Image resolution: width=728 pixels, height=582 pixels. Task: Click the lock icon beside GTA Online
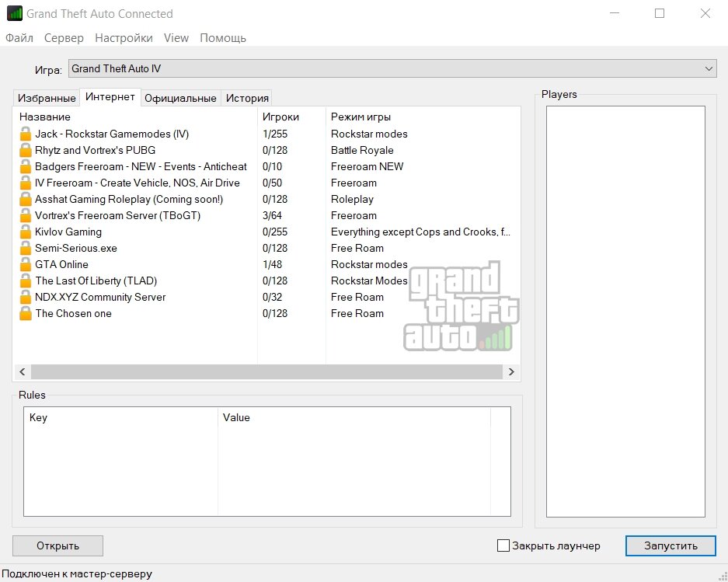(25, 264)
